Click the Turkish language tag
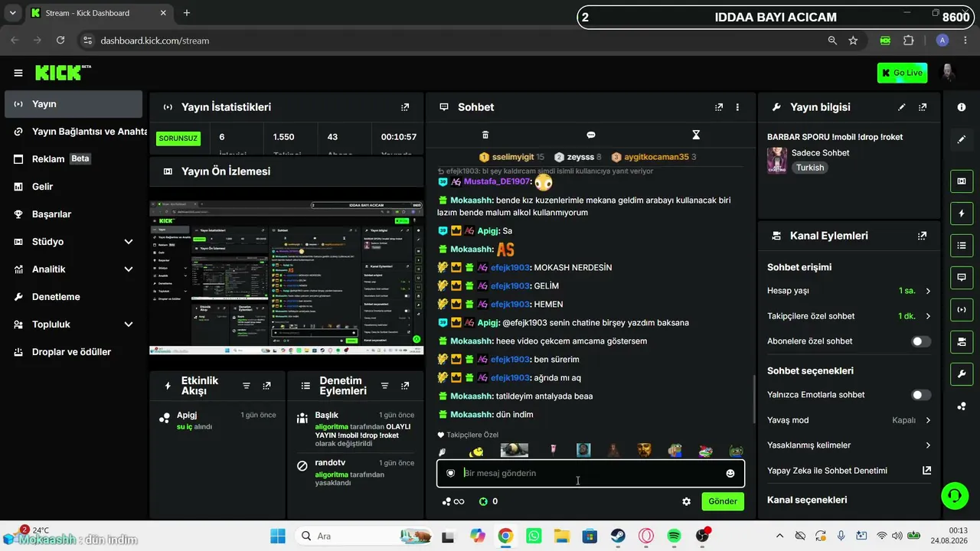The height and width of the screenshot is (551, 980). (810, 168)
